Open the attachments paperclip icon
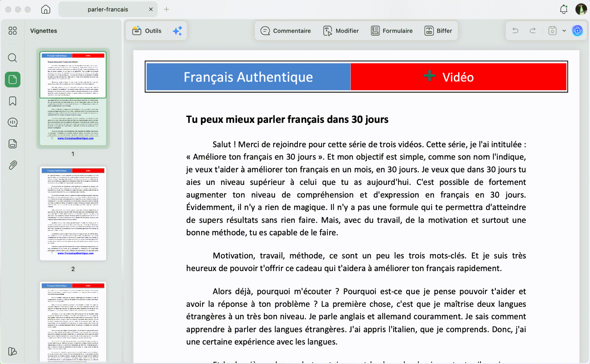This screenshot has width=590, height=364. coord(13,165)
